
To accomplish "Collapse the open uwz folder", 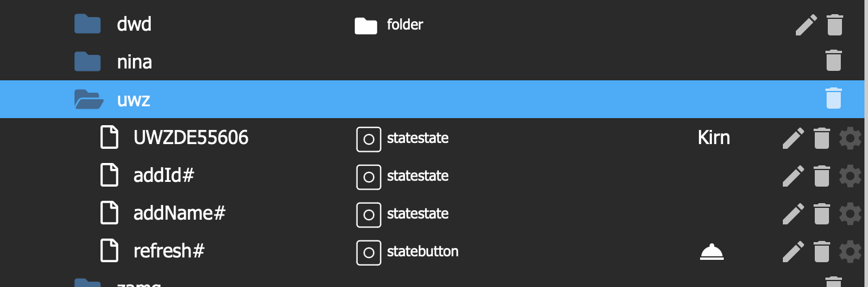I will pyautogui.click(x=89, y=99).
